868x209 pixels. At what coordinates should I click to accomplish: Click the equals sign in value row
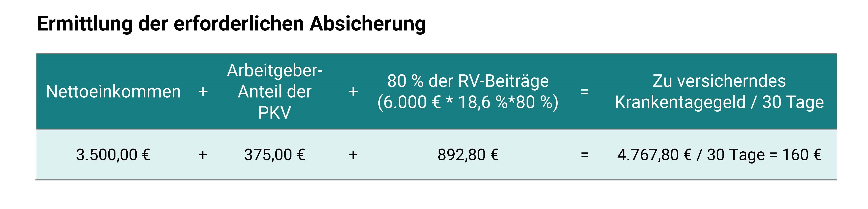point(585,155)
